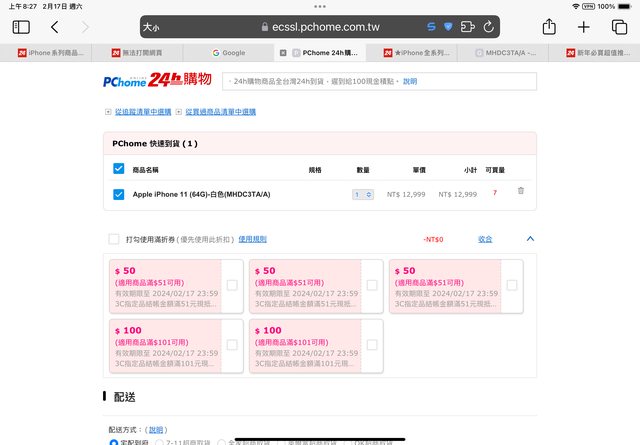
Task: Toggle the select-all checkbox beside 商品名稱
Action: 119,169
